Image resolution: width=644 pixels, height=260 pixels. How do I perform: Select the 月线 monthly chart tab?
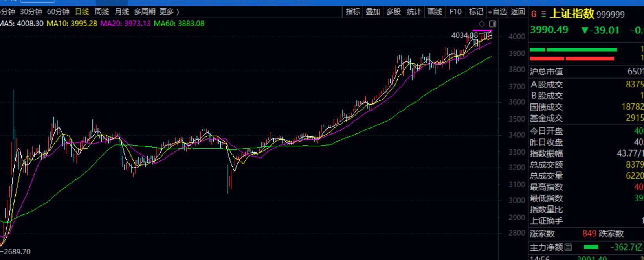point(122,12)
